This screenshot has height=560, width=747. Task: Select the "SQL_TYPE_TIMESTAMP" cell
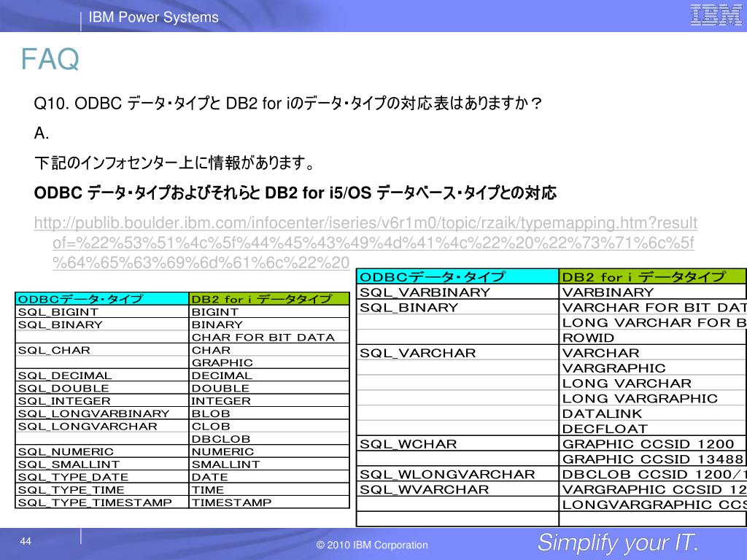102,502
